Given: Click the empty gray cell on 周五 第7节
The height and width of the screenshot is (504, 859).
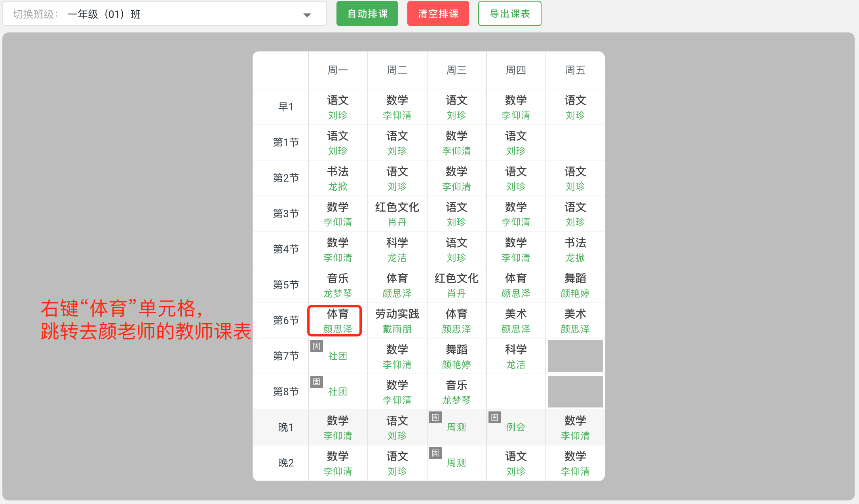Looking at the screenshot, I should [x=575, y=356].
